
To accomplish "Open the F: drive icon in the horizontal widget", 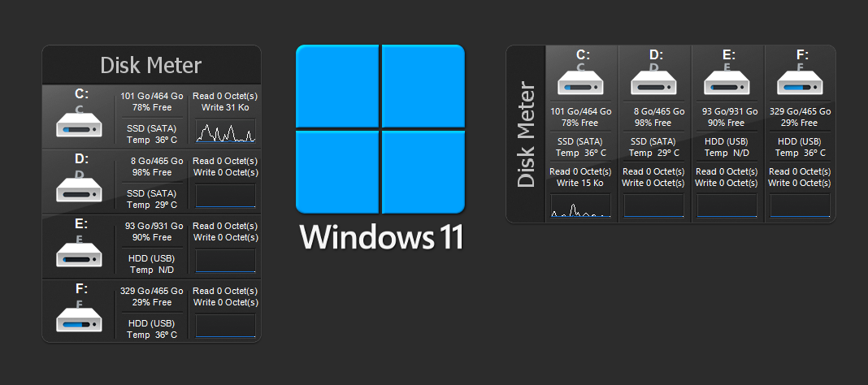I will pos(801,82).
